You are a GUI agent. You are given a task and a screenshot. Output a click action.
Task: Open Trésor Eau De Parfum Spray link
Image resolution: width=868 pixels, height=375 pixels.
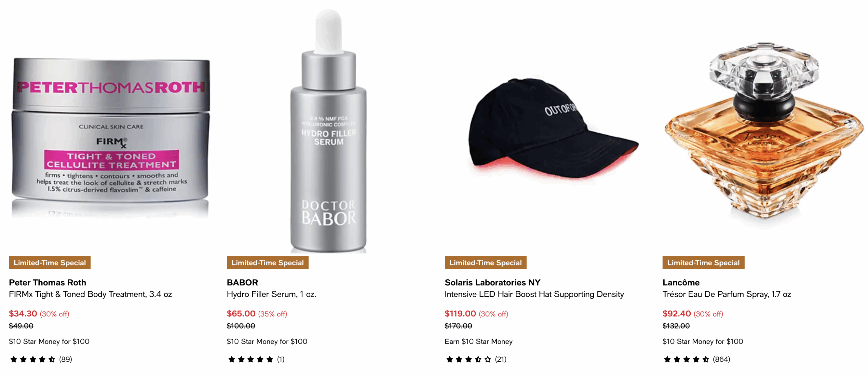pos(727,294)
